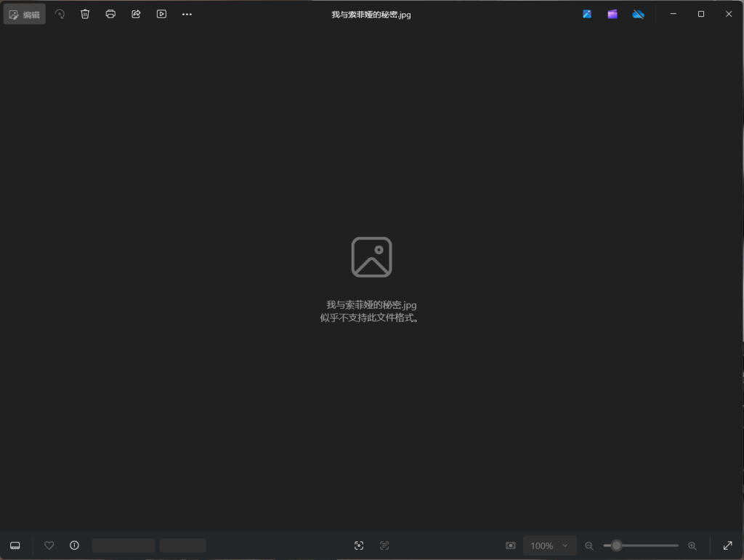The height and width of the screenshot is (560, 744).
Task: Toggle the filmstrip view icon
Action: (15, 545)
